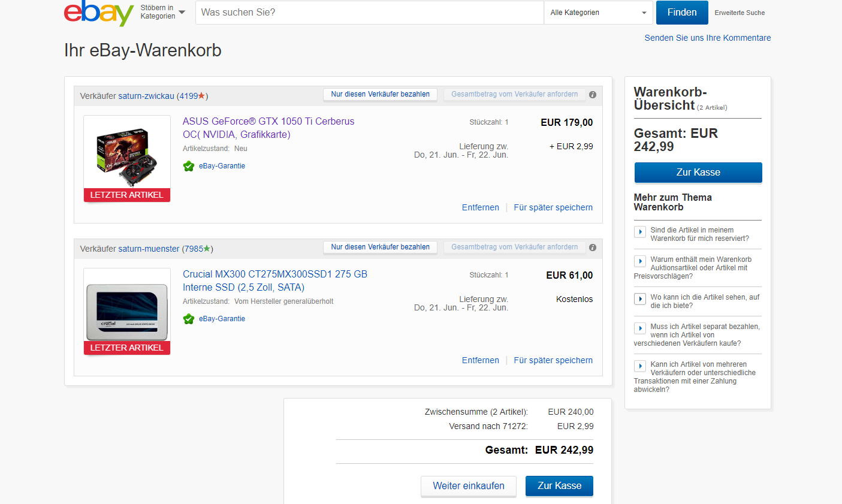Click saturn-zwickau's red feedback star
Image resolution: width=842 pixels, height=504 pixels.
click(x=201, y=95)
